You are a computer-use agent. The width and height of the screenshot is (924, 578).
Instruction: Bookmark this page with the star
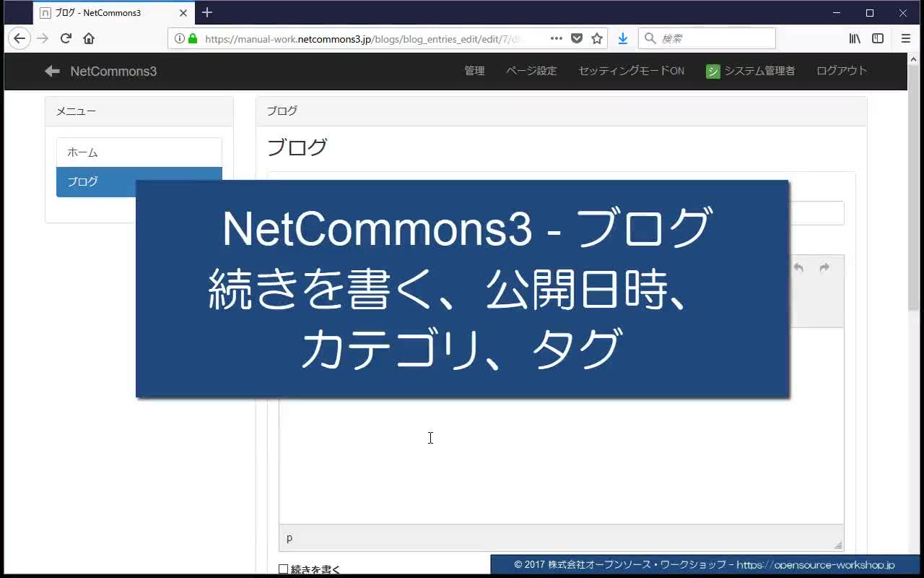point(597,38)
